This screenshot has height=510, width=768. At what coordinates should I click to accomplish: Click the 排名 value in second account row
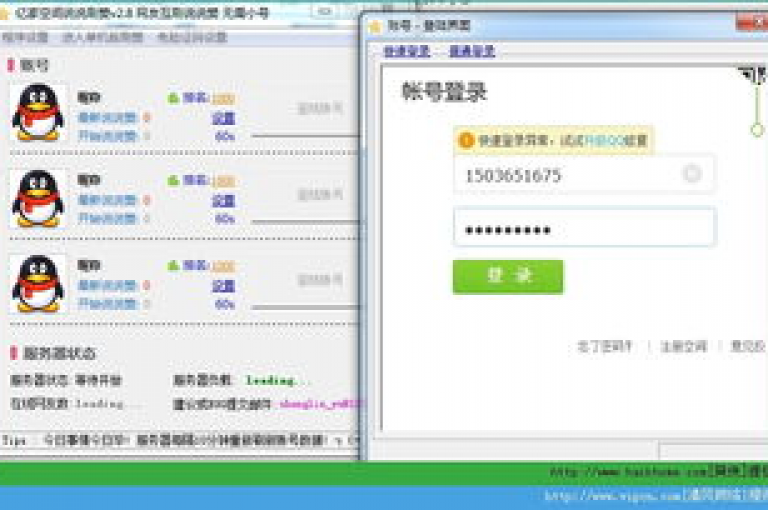point(223,182)
